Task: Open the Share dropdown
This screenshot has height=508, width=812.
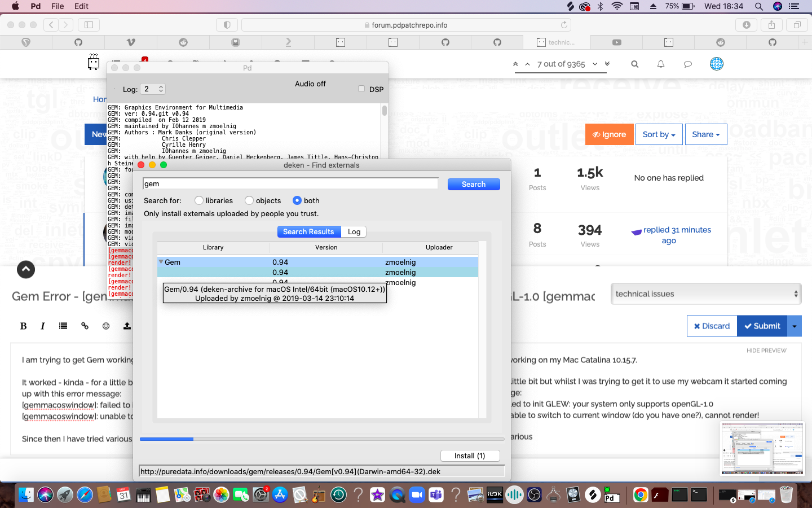Action: tap(706, 134)
